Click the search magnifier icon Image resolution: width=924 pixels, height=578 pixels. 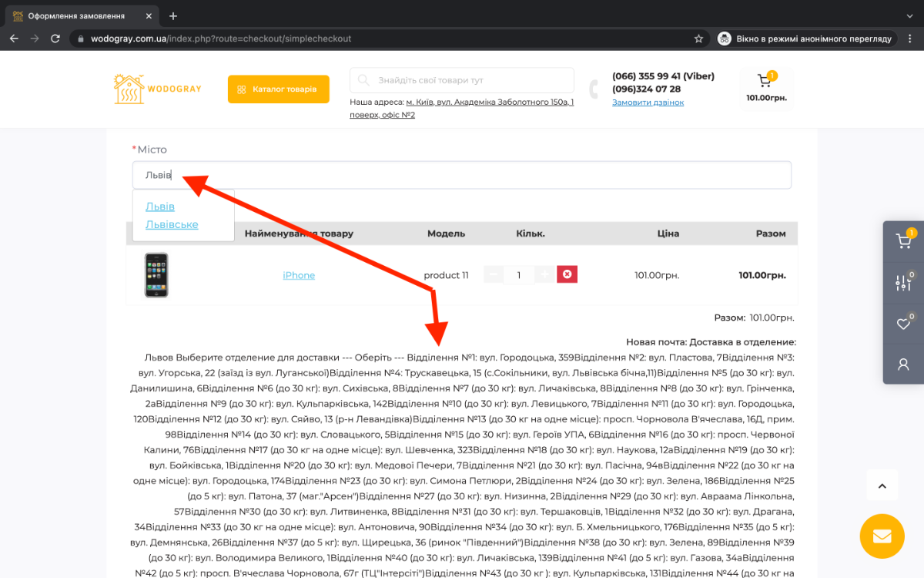[363, 80]
